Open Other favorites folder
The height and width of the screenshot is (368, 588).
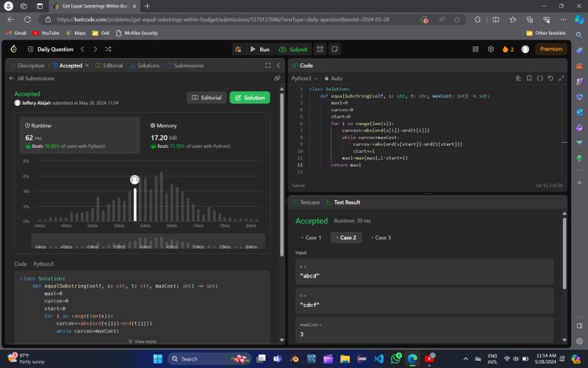pyautogui.click(x=546, y=33)
